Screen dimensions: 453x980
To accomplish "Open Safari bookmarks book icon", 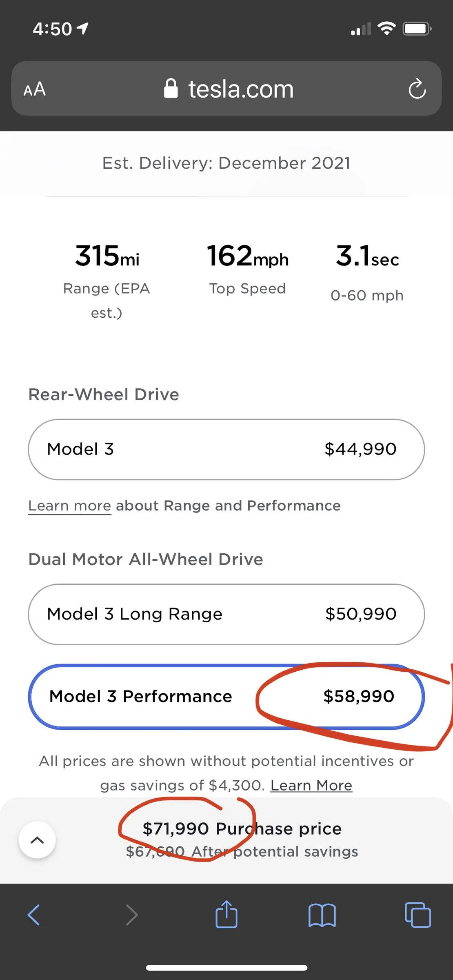I will click(x=322, y=915).
